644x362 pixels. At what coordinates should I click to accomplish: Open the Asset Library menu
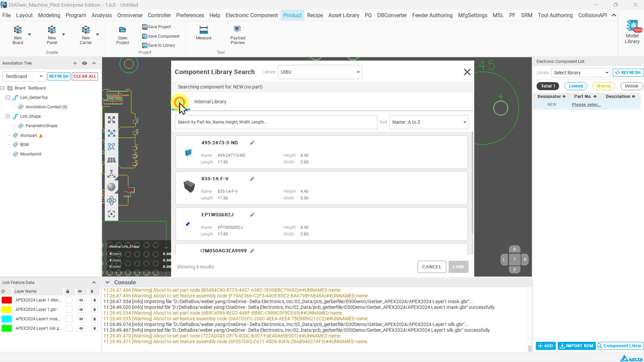(x=343, y=15)
